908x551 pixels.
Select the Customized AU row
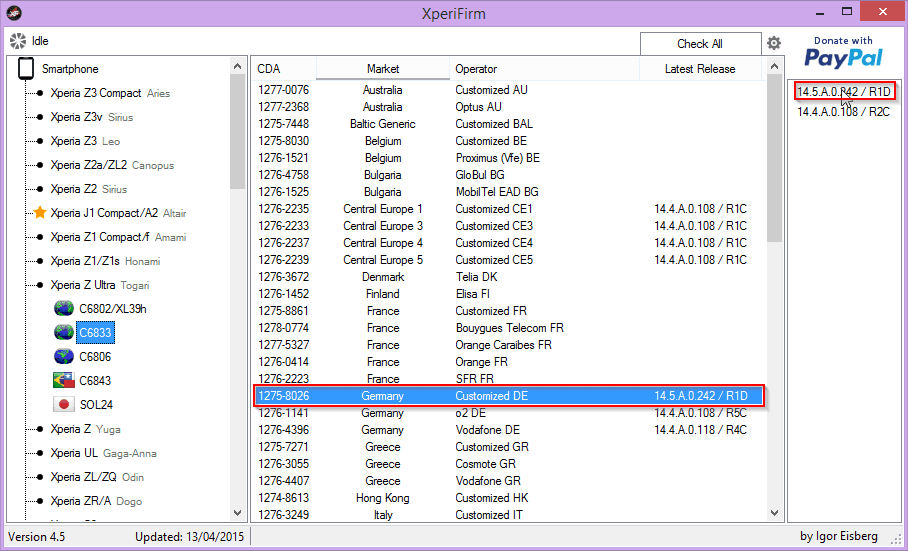508,90
